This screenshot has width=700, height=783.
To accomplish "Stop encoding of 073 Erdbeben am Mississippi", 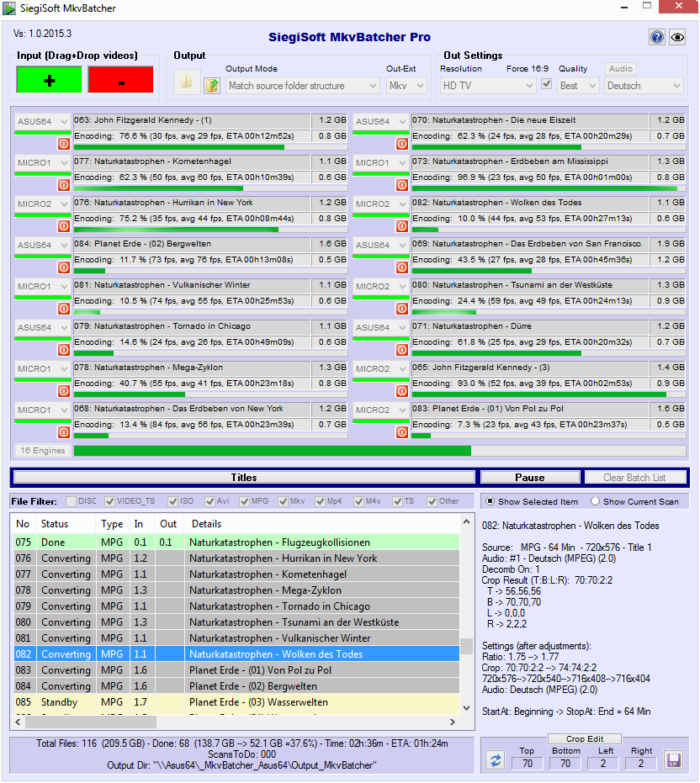I will point(402,185).
